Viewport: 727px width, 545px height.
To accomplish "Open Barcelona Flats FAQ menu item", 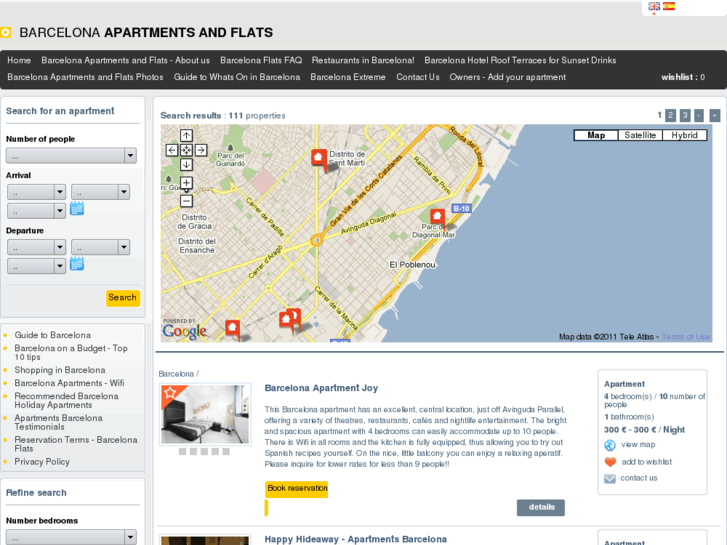I will pos(261,60).
